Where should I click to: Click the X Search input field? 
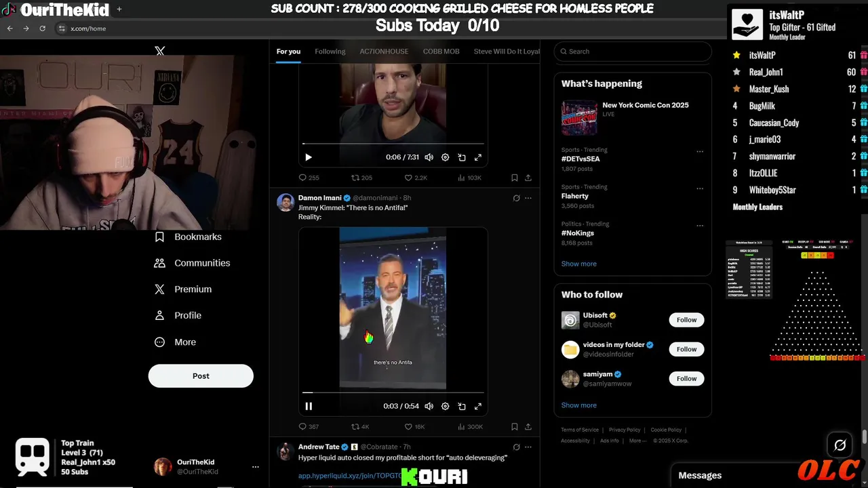pos(633,52)
